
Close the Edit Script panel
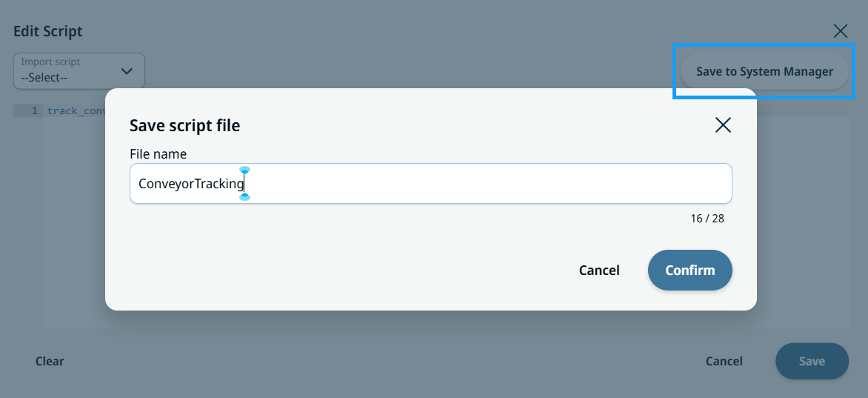pos(841,31)
